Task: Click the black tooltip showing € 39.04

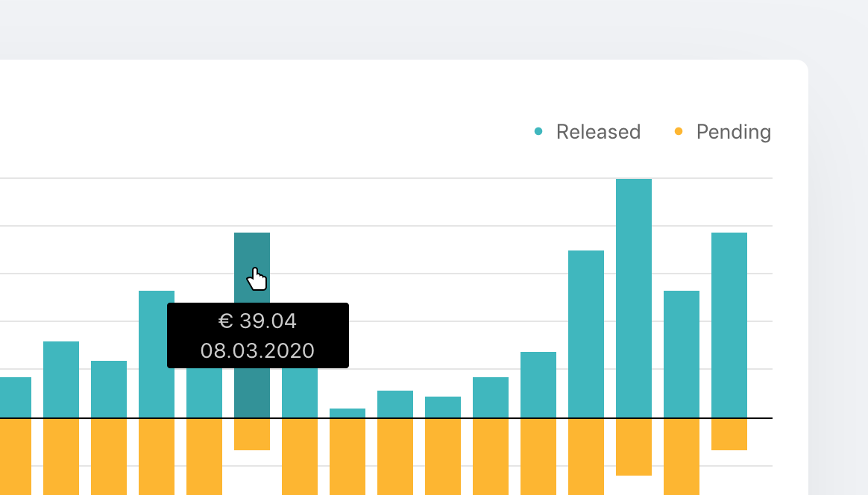Action: click(258, 335)
